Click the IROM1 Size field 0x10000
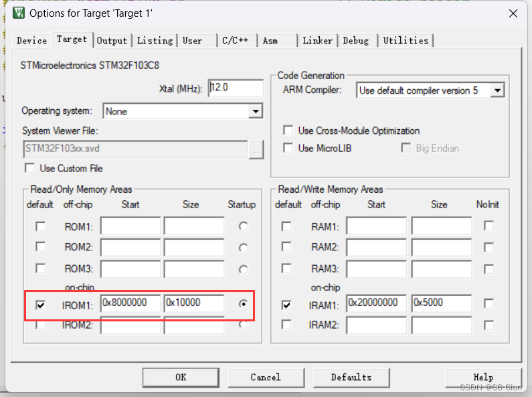This screenshot has height=397, width=532. pos(194,303)
